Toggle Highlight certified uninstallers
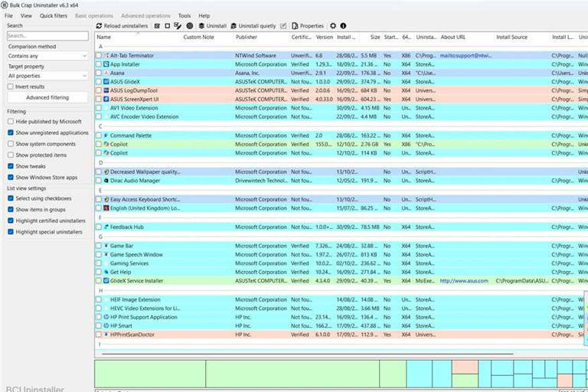588x392 pixels. pyautogui.click(x=11, y=221)
